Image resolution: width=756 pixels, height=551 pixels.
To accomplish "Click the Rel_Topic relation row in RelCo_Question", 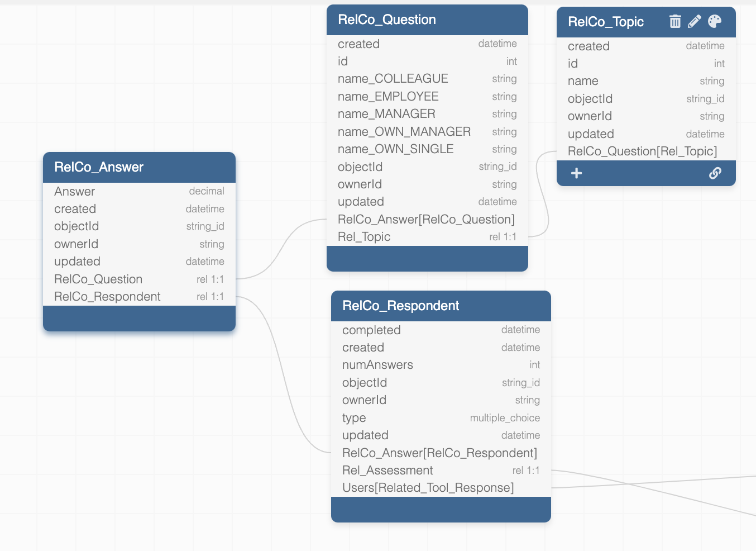I will [x=427, y=237].
